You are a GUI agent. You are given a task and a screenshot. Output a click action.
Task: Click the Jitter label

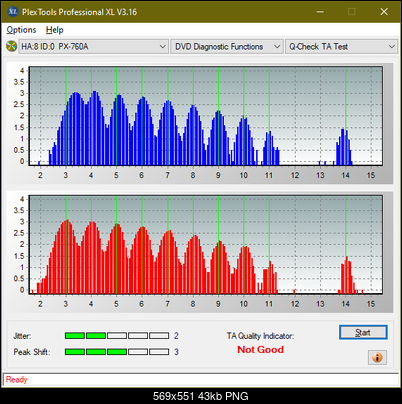pos(22,336)
